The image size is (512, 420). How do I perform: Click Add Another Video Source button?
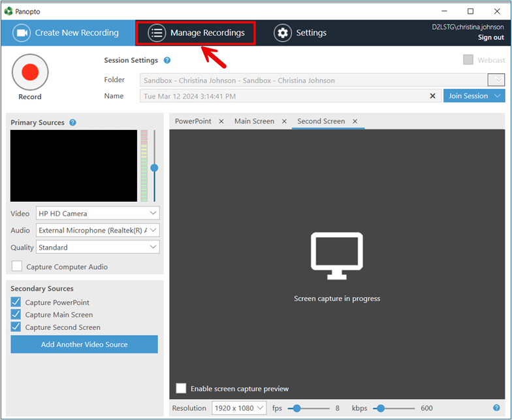(84, 344)
